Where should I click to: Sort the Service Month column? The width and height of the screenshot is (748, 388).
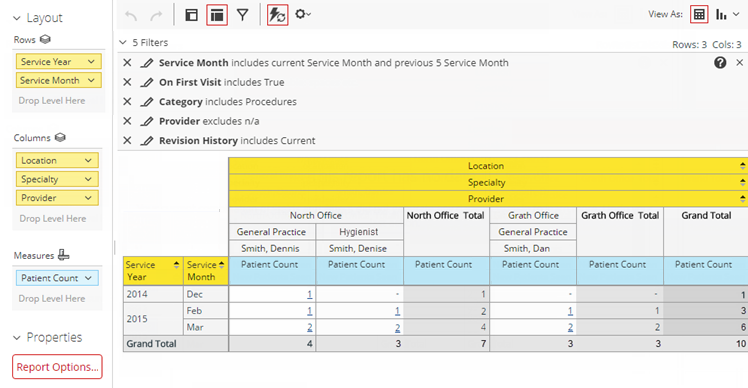point(221,265)
